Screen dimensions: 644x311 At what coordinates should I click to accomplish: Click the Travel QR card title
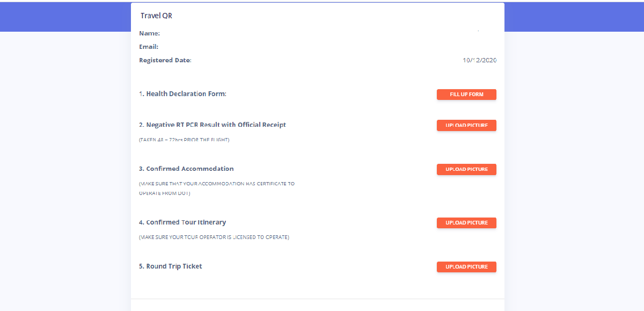(x=156, y=16)
